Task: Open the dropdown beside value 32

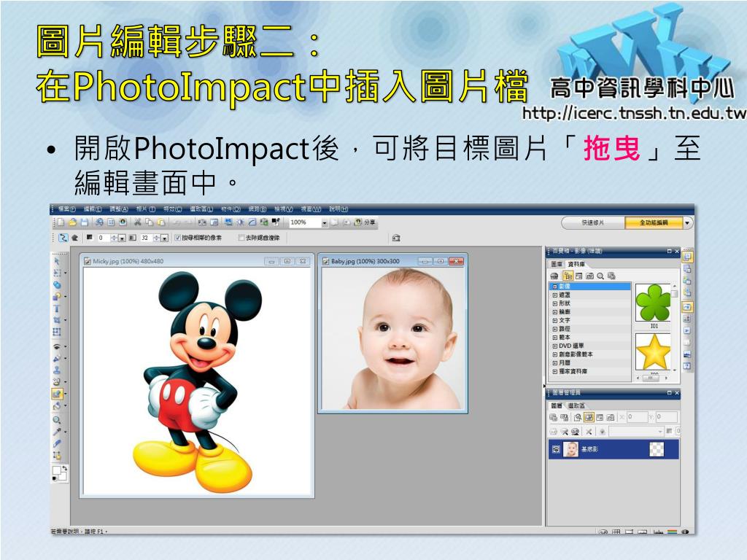Action: pyautogui.click(x=164, y=238)
